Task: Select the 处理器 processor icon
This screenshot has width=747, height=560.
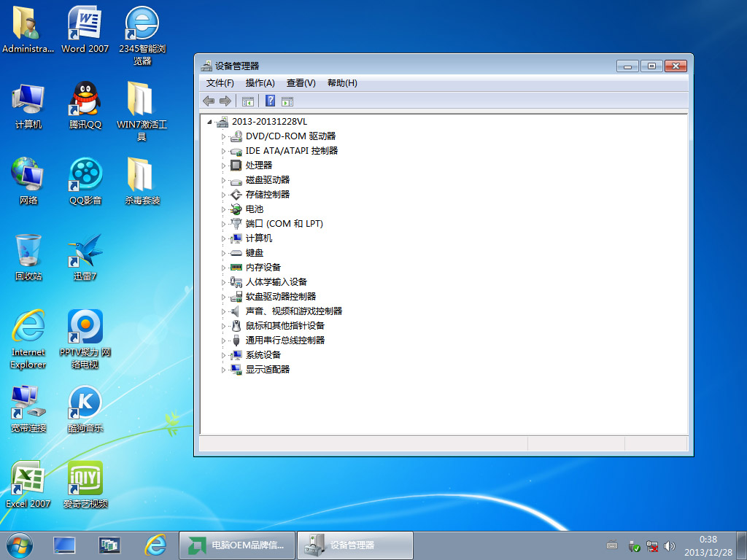Action: tap(236, 166)
